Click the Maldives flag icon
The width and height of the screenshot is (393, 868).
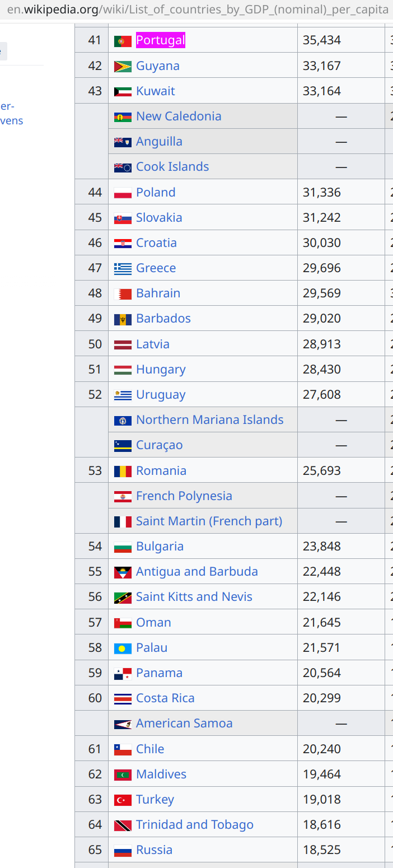coord(123,774)
